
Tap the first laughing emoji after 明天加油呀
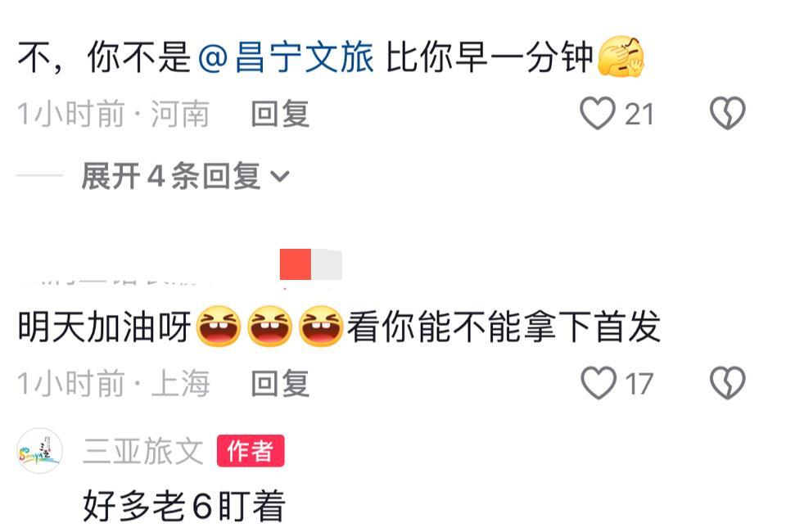click(x=218, y=327)
